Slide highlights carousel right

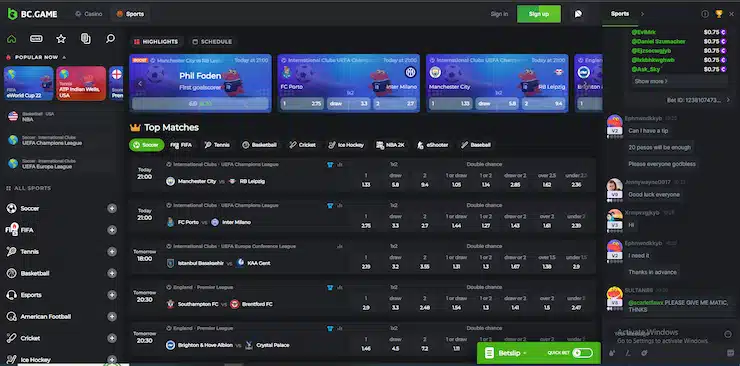[586, 84]
